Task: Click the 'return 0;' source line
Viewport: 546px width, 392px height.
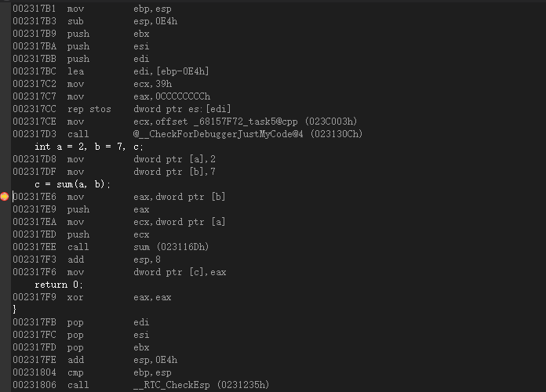Action: (x=59, y=285)
